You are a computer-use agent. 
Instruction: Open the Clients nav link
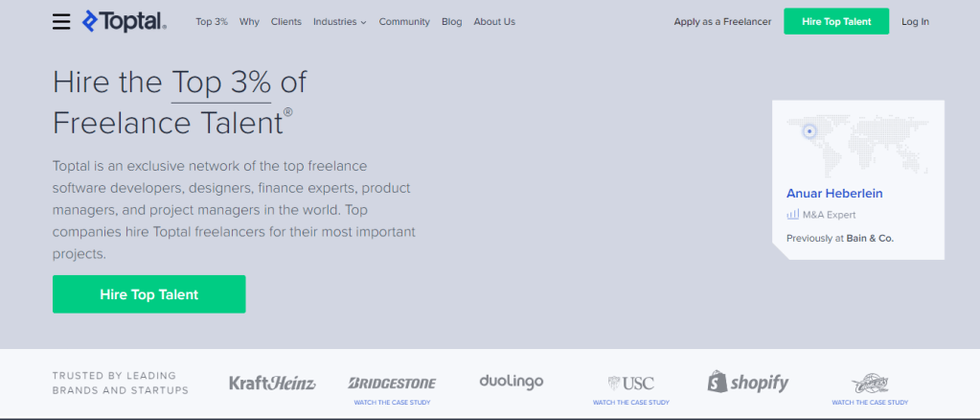coord(285,21)
